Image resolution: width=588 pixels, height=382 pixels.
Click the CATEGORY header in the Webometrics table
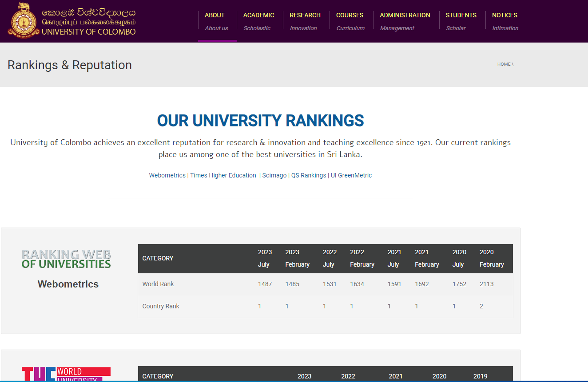(x=158, y=258)
